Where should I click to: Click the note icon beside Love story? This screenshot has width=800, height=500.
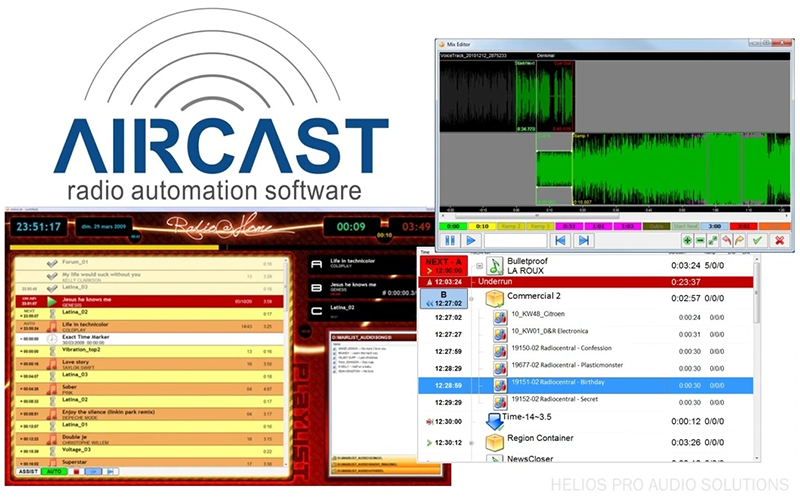click(52, 364)
